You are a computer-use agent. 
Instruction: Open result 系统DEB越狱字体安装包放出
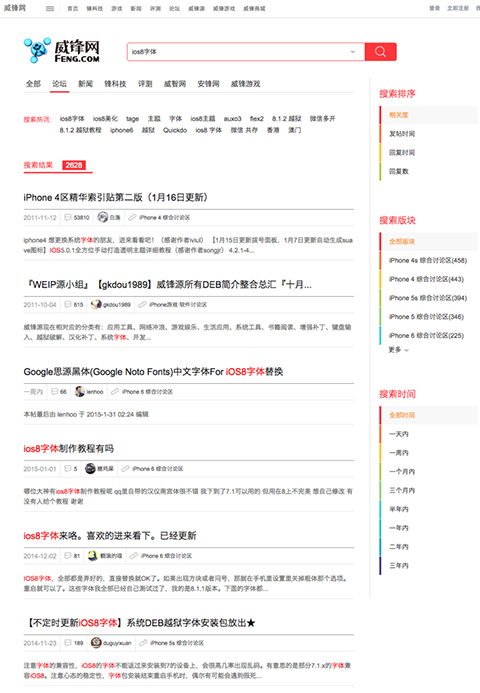[142, 623]
